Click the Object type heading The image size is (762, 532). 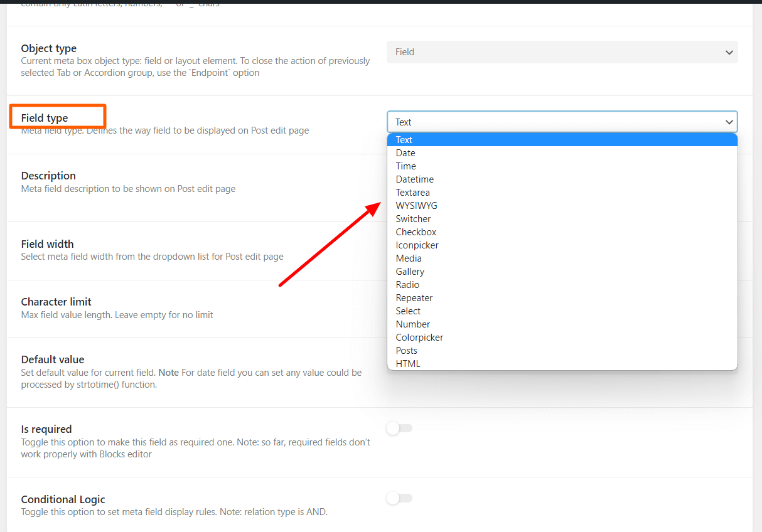click(49, 48)
